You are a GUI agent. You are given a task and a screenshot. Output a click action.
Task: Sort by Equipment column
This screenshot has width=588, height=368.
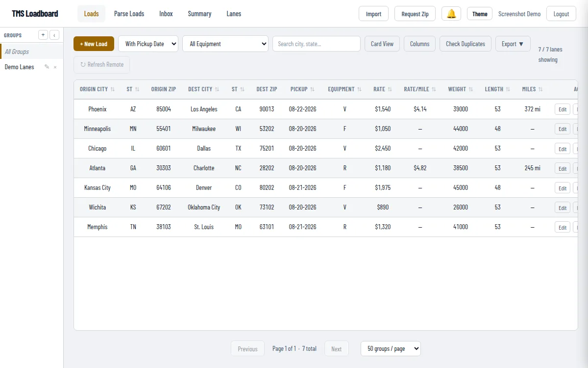click(344, 89)
